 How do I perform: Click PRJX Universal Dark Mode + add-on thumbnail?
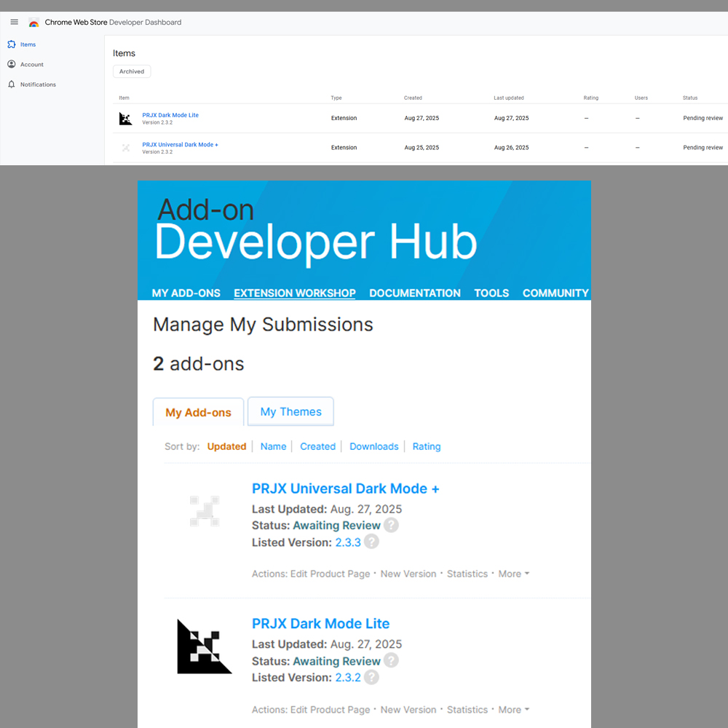pyautogui.click(x=205, y=511)
